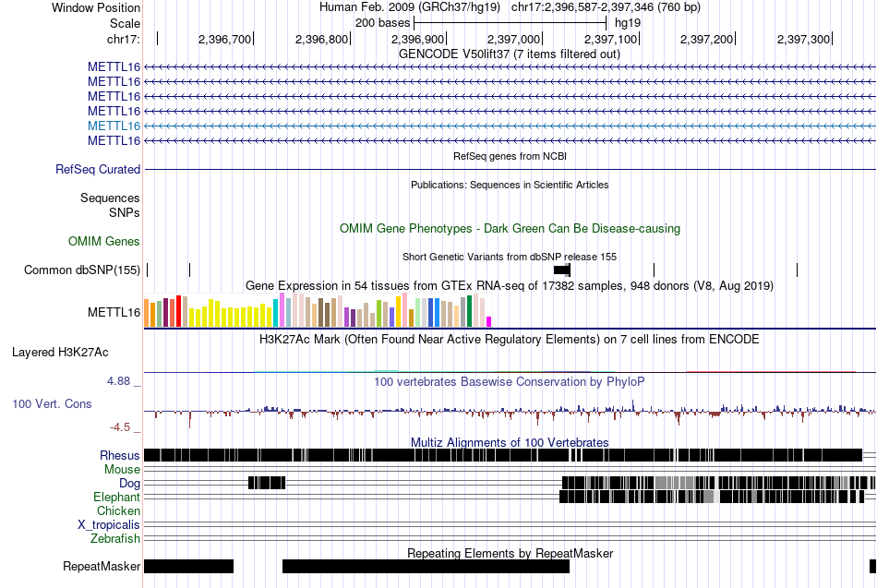Select the Mouse alignment label
The image size is (877, 588).
122,470
